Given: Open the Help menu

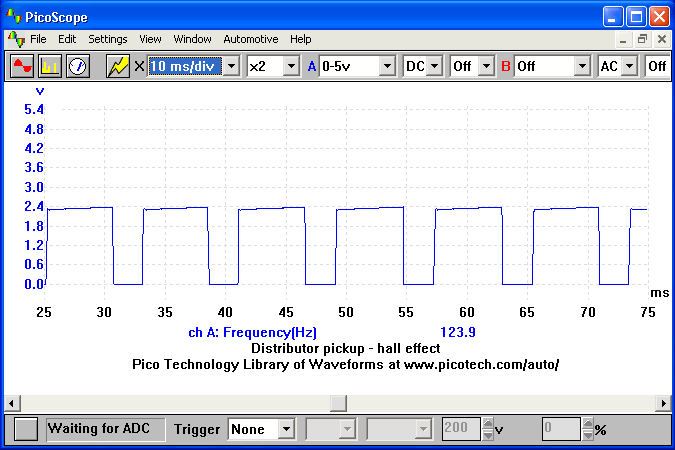Looking at the screenshot, I should pyautogui.click(x=300, y=39).
